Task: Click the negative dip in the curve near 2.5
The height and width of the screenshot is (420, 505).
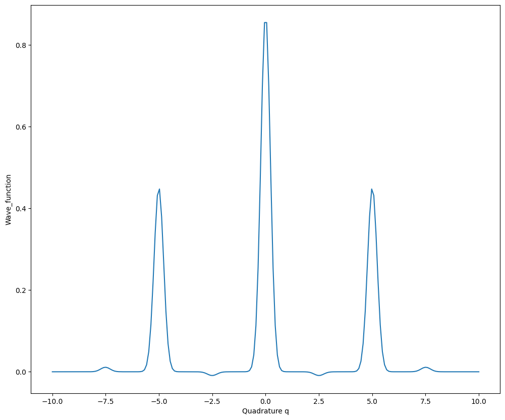Action: [319, 375]
